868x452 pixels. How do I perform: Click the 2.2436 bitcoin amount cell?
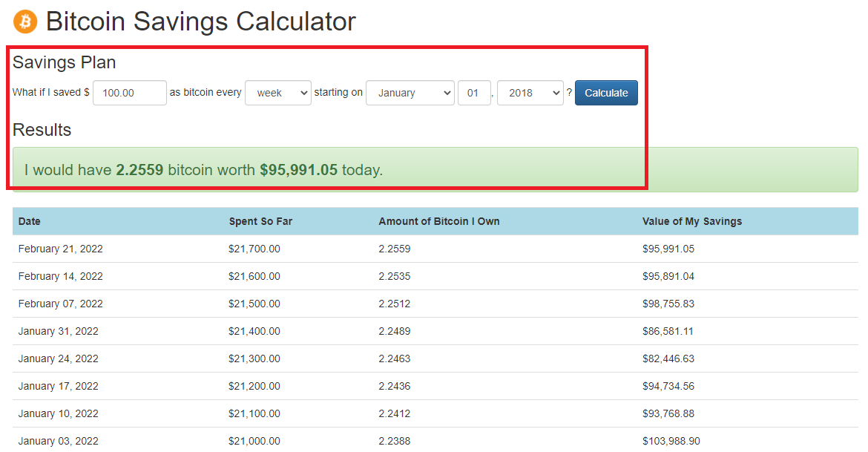(395, 385)
